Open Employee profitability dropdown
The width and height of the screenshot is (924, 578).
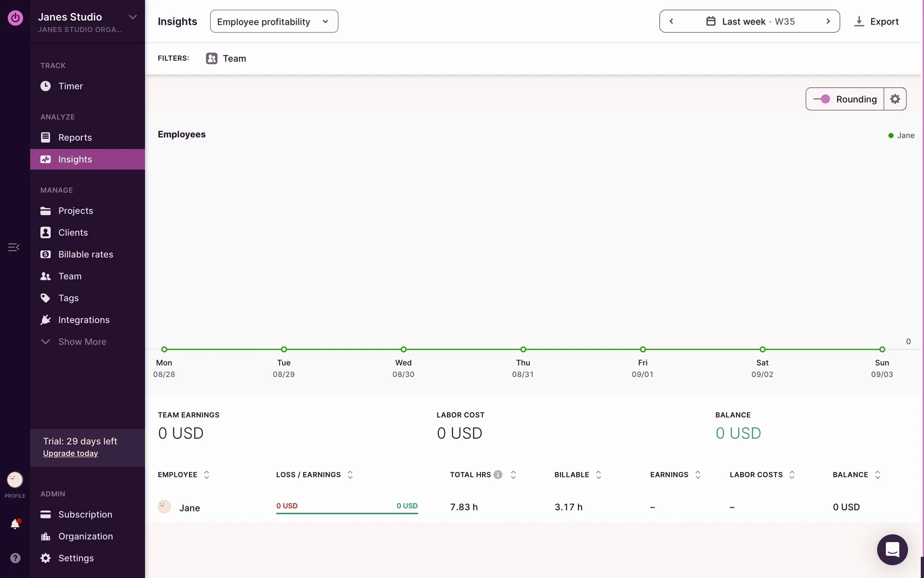[274, 22]
